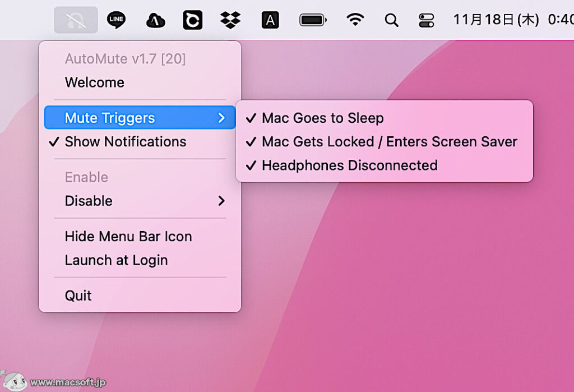This screenshot has width=574, height=392.
Task: Click the date and time in menu bar
Action: coord(513,20)
